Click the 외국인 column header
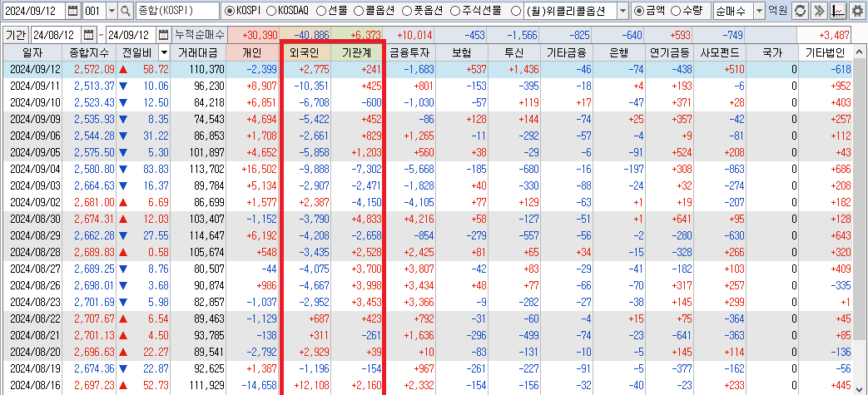Screen dimensions: 868x395 pyautogui.click(x=305, y=53)
